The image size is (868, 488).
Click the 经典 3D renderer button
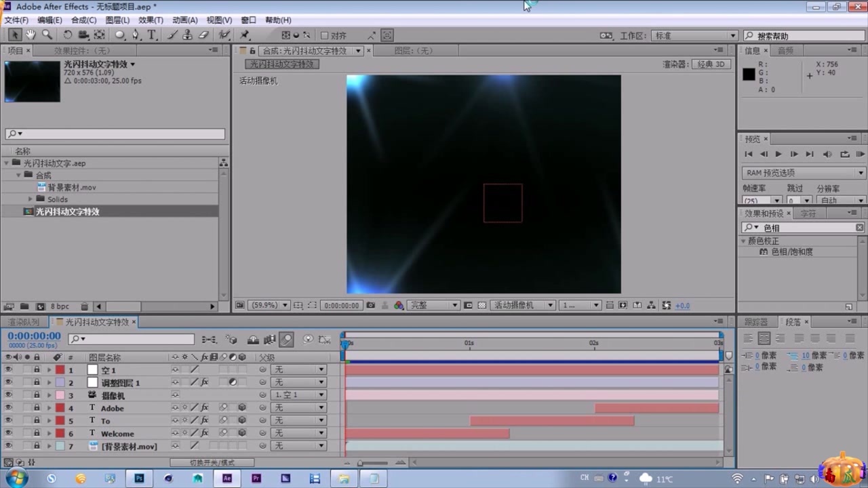[711, 64]
